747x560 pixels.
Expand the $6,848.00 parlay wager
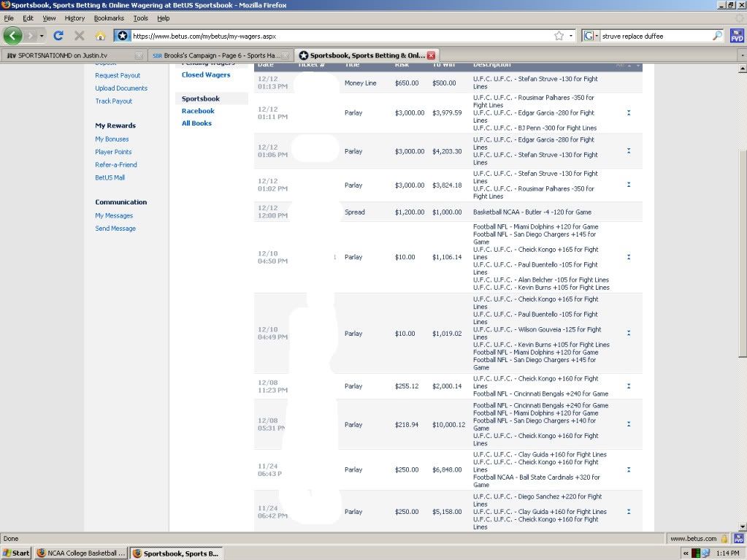tap(629, 469)
